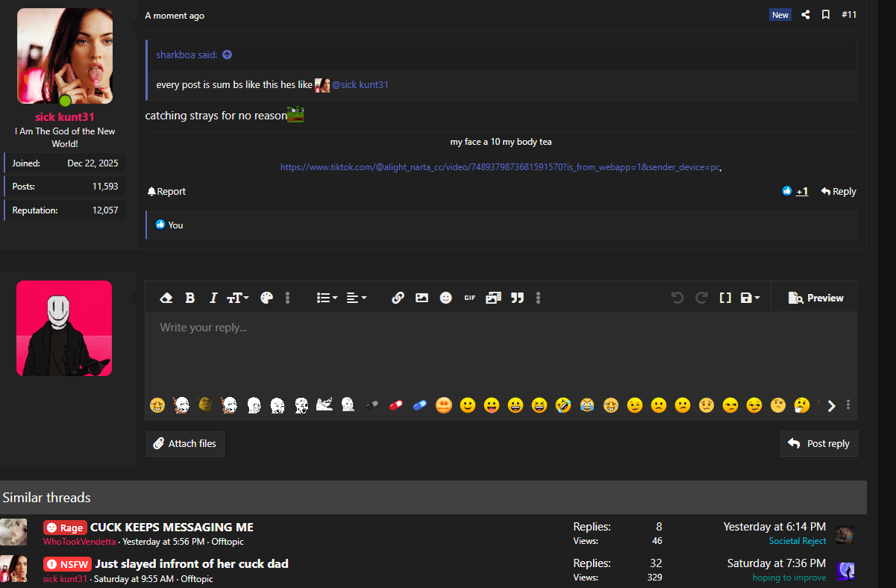Viewport: 896px width, 588px height.
Task: Toggle italic text formatting
Action: (213, 298)
